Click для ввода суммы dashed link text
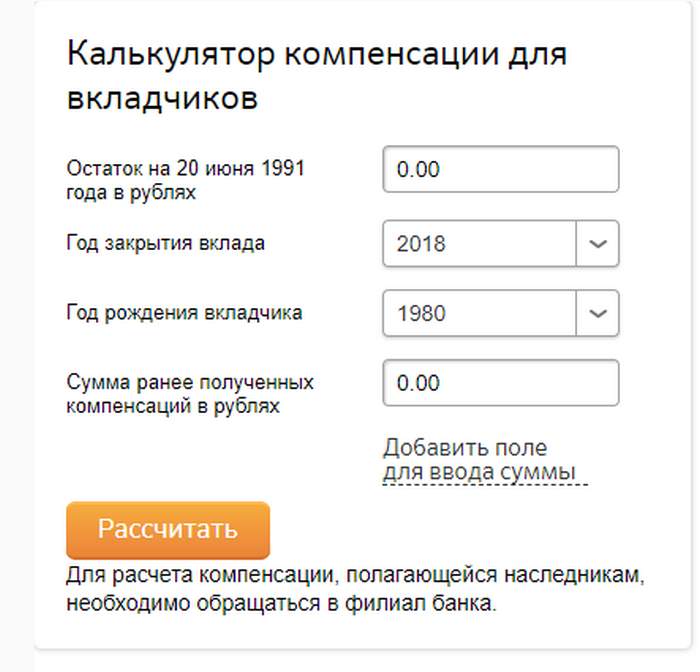This screenshot has width=700, height=672. click(x=480, y=471)
